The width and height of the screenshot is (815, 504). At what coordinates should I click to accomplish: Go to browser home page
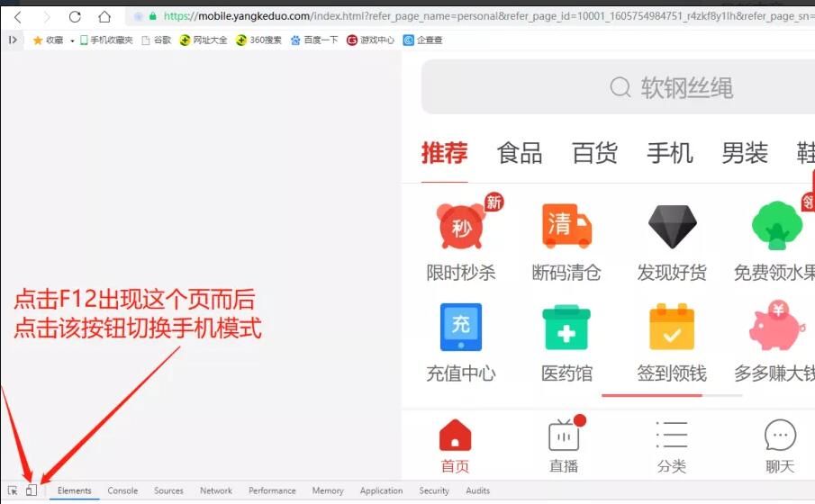[x=104, y=17]
